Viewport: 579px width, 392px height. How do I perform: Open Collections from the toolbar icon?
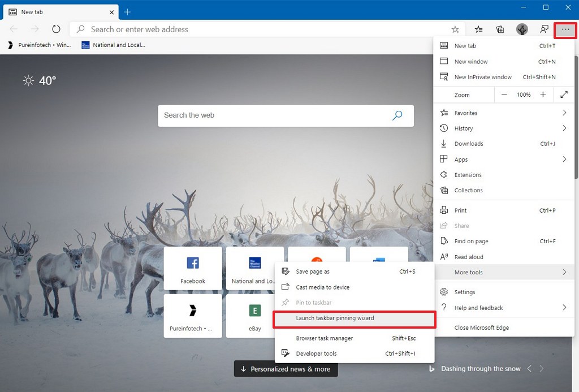(500, 29)
